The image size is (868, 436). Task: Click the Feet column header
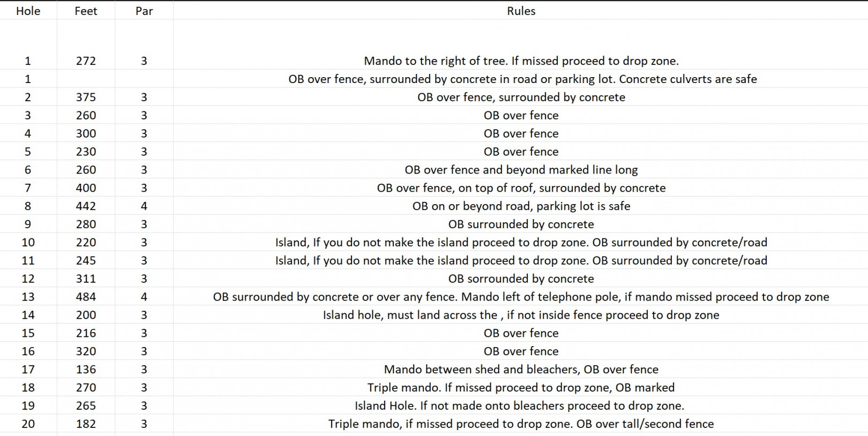pyautogui.click(x=86, y=11)
